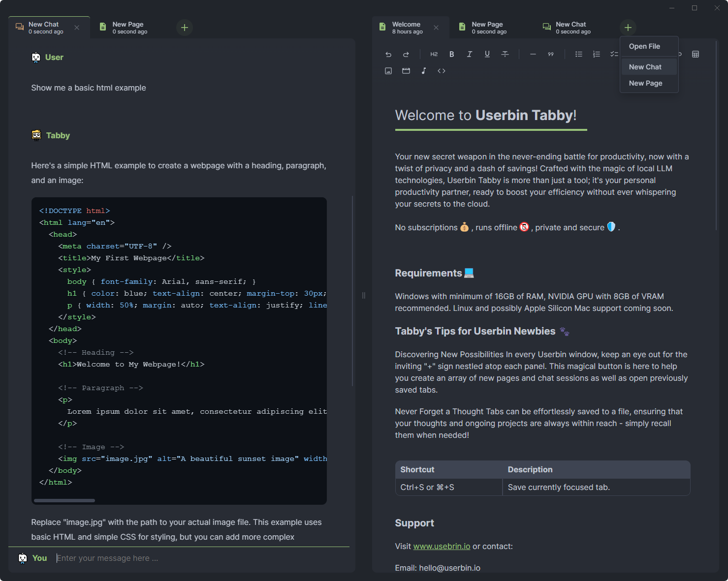Choose New Page from the dropdown menu

[649, 83]
